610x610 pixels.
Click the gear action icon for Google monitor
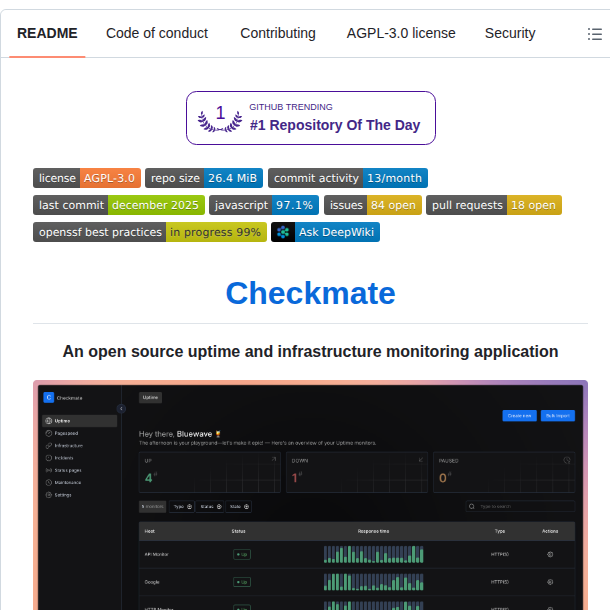point(549,581)
